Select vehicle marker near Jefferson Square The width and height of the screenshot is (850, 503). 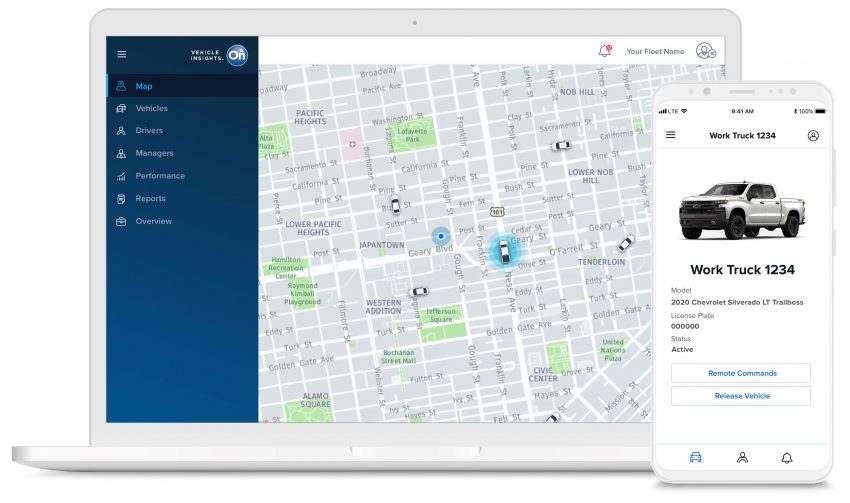click(x=418, y=292)
